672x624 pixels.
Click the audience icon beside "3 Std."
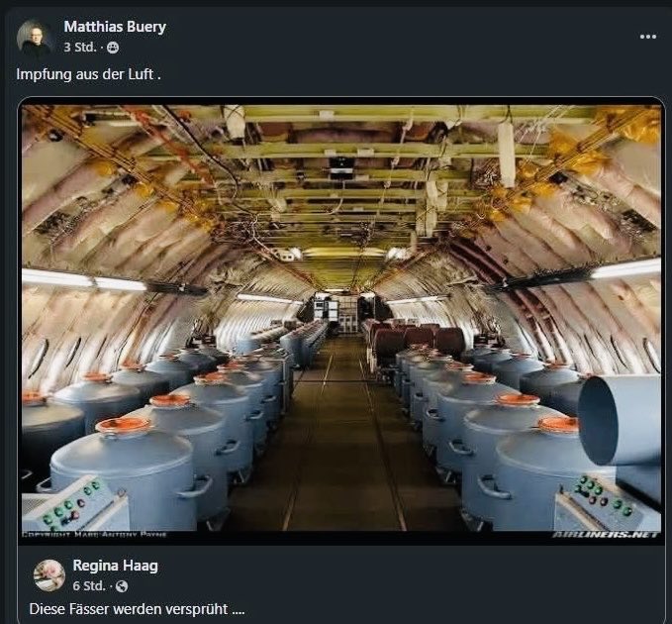[x=113, y=48]
